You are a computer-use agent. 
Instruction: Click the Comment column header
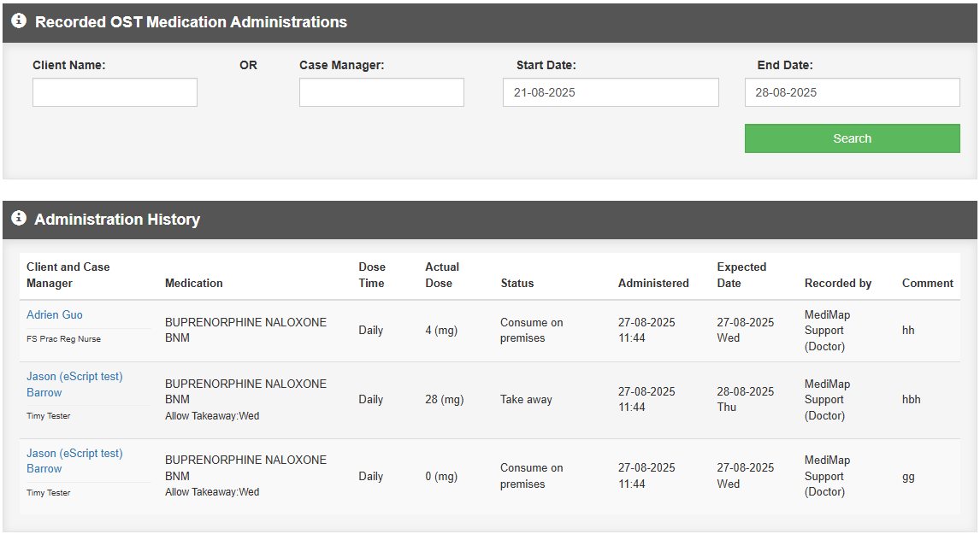927,283
